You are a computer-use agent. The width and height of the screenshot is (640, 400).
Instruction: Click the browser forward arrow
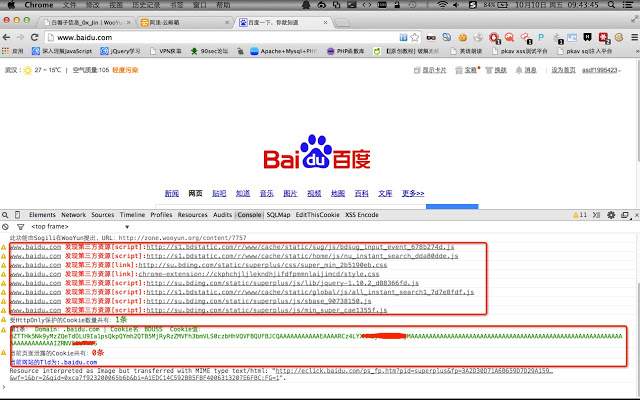20,37
